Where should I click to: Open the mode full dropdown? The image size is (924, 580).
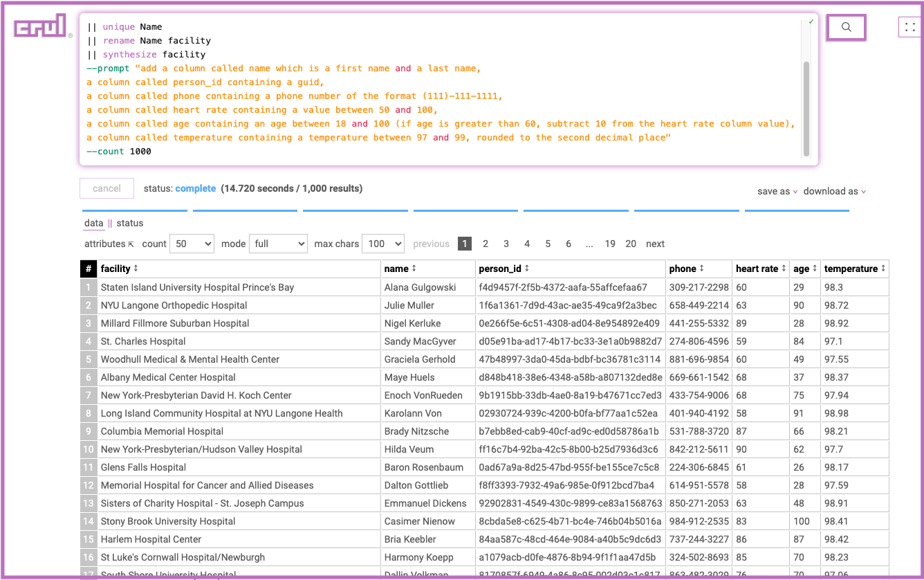point(278,244)
